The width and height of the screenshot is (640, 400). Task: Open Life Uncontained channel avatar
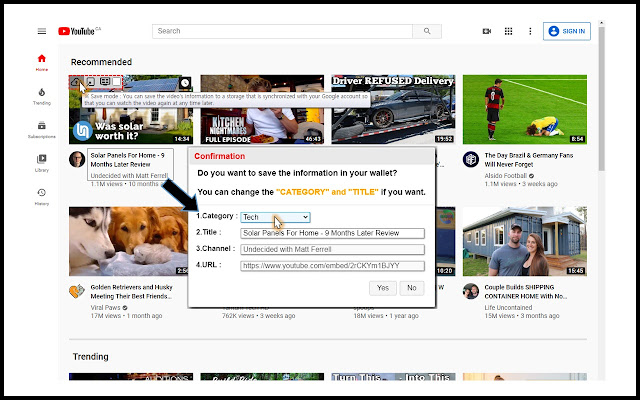coord(471,291)
